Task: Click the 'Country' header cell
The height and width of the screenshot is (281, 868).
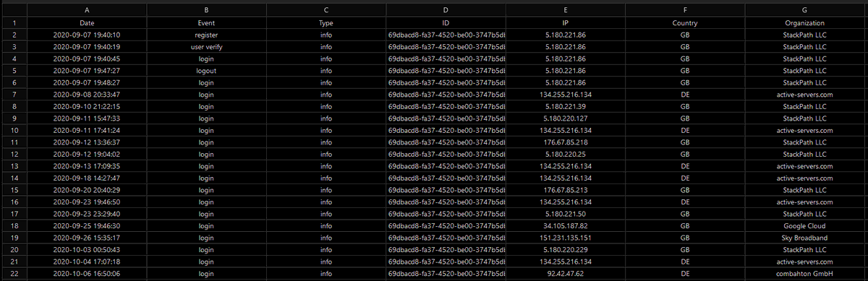Action: click(x=684, y=23)
